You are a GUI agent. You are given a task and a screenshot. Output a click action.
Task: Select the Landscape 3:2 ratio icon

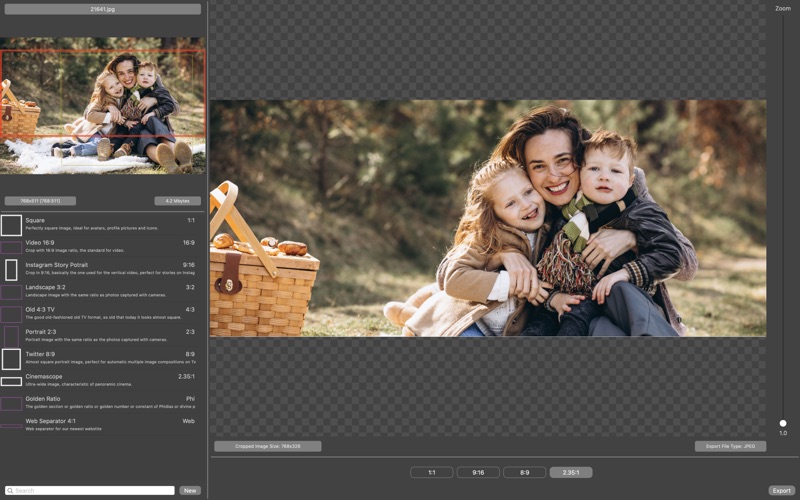[x=11, y=292]
